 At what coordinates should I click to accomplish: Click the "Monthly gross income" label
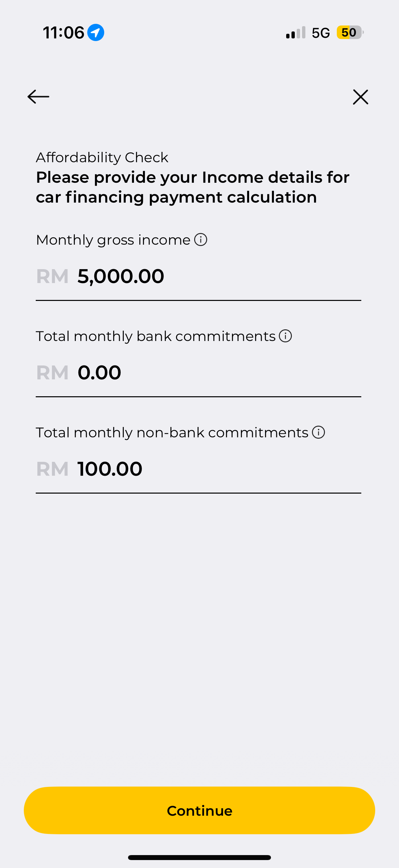click(x=113, y=240)
